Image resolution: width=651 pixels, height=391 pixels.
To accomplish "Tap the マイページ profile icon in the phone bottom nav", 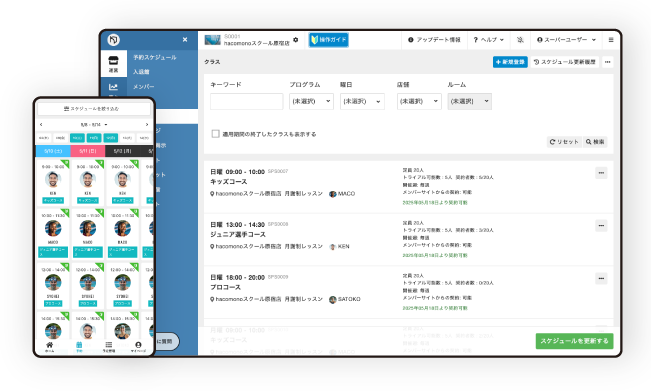I will click(138, 345).
